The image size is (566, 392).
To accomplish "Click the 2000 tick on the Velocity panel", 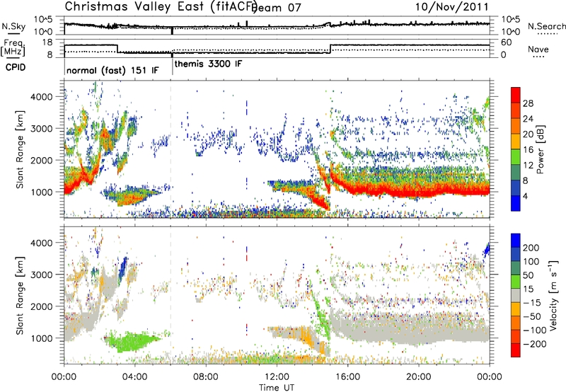I will [42, 306].
